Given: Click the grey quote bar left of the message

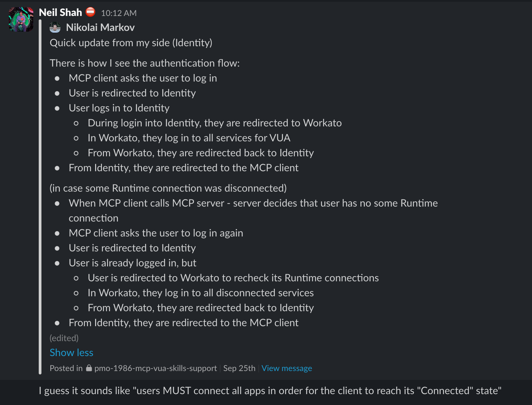Looking at the screenshot, I should (x=40, y=197).
